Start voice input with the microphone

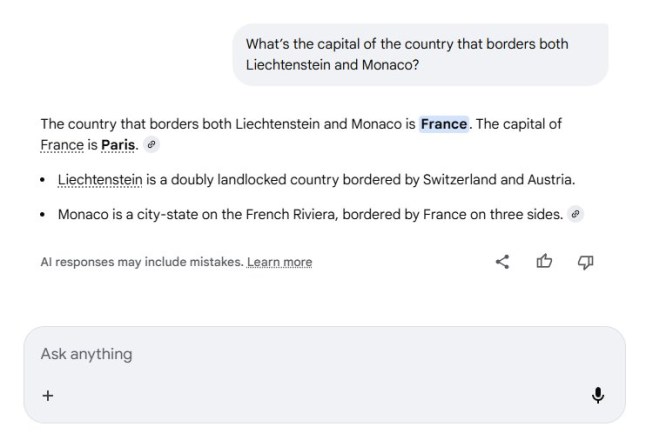[598, 395]
